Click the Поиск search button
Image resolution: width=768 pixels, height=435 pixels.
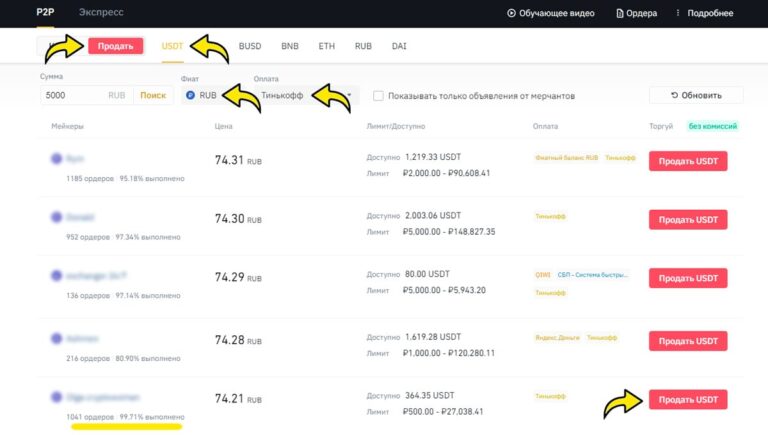(x=153, y=95)
